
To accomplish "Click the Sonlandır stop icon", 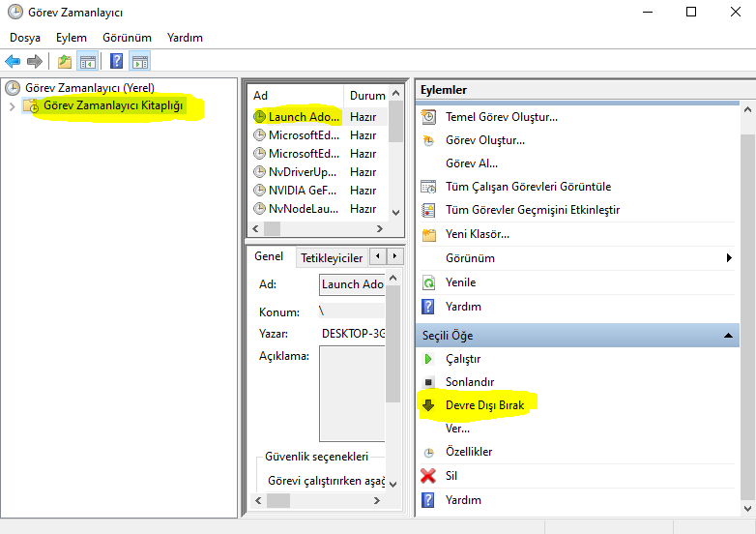I will point(428,382).
